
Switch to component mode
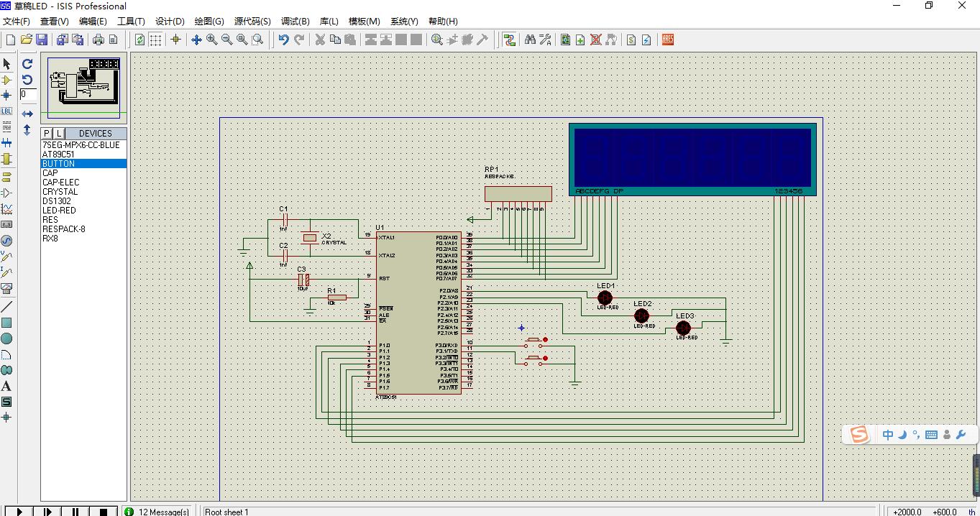[x=6, y=80]
